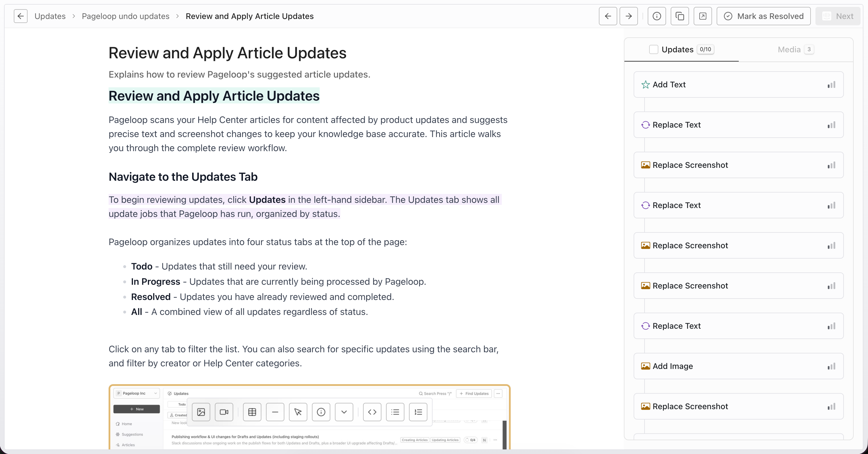Insert code block from floating toolbar
868x454 pixels.
372,412
